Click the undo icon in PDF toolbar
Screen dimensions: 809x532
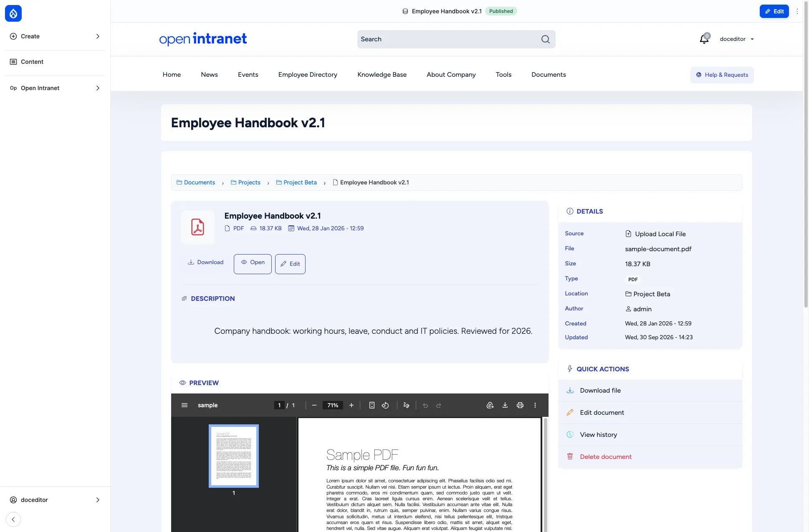[x=425, y=405]
